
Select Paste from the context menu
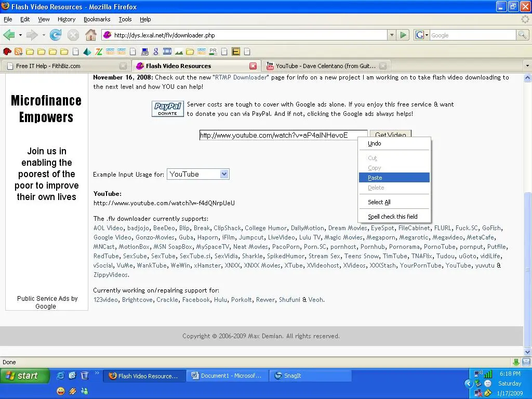coord(375,178)
